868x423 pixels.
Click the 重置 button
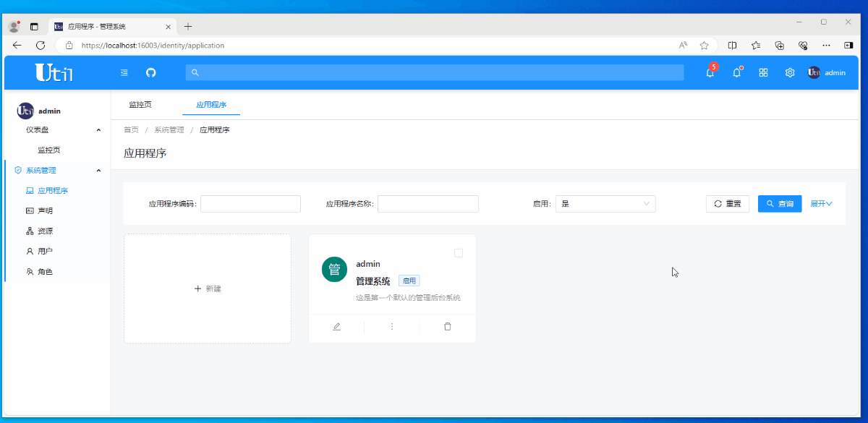click(728, 204)
